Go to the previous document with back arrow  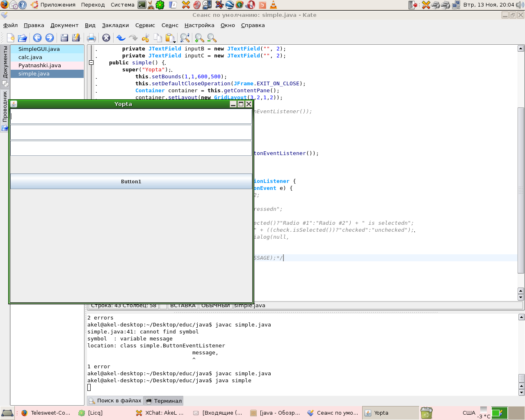click(37, 38)
